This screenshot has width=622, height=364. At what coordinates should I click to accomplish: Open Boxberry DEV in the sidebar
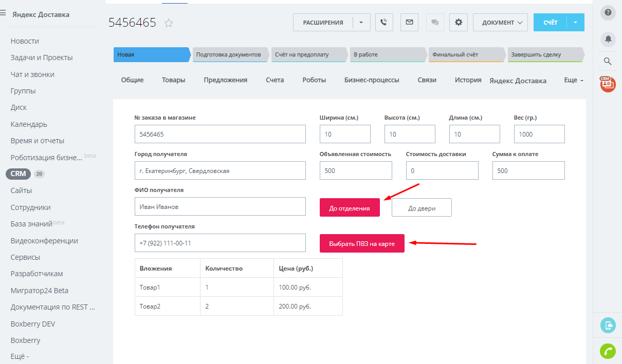pos(33,324)
